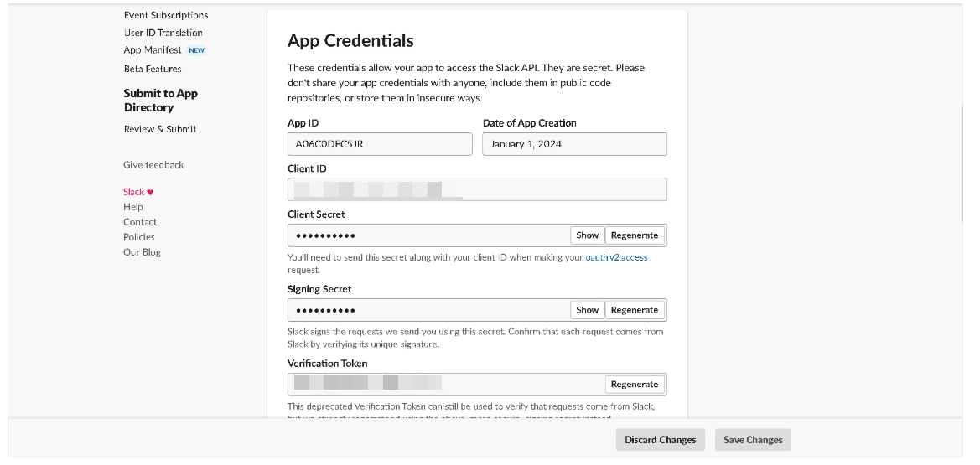Regenerate the Verification Token
Screen dimensions: 980x465
click(x=635, y=385)
